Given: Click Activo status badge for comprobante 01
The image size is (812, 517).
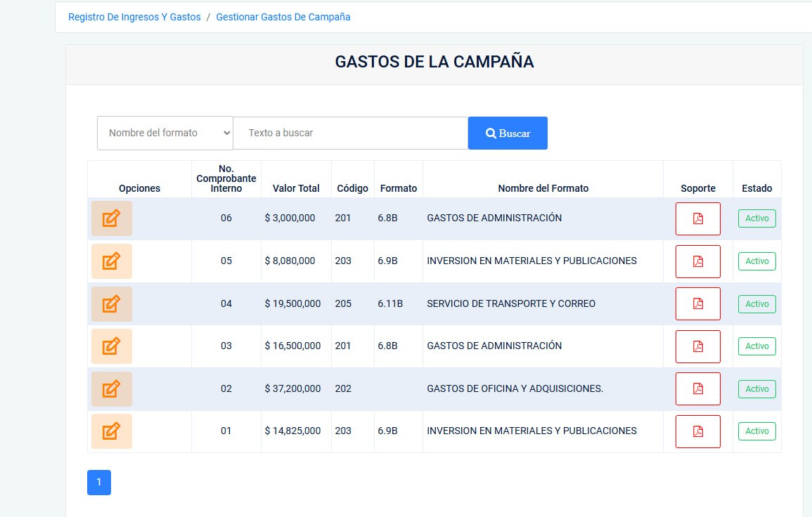Looking at the screenshot, I should 756,431.
